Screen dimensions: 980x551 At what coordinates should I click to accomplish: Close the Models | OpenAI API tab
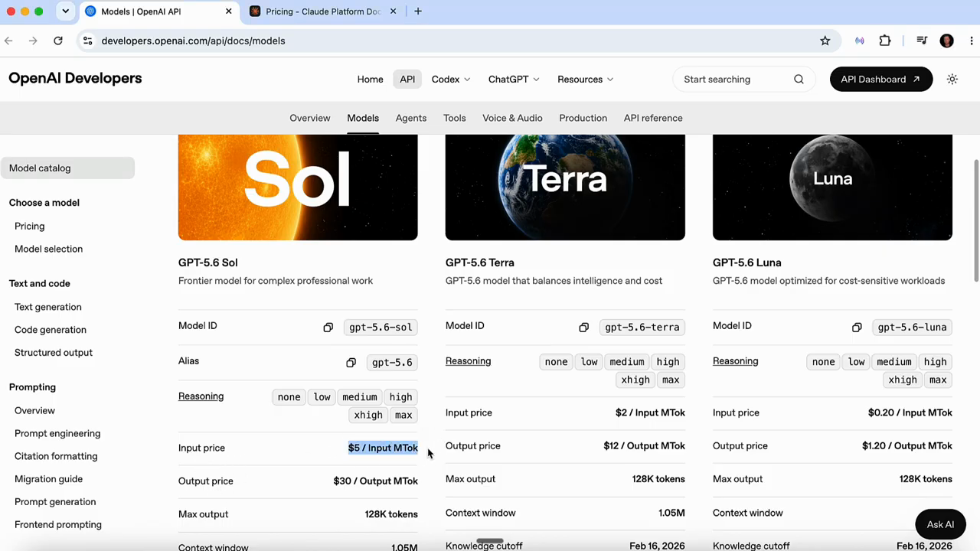click(x=228, y=11)
